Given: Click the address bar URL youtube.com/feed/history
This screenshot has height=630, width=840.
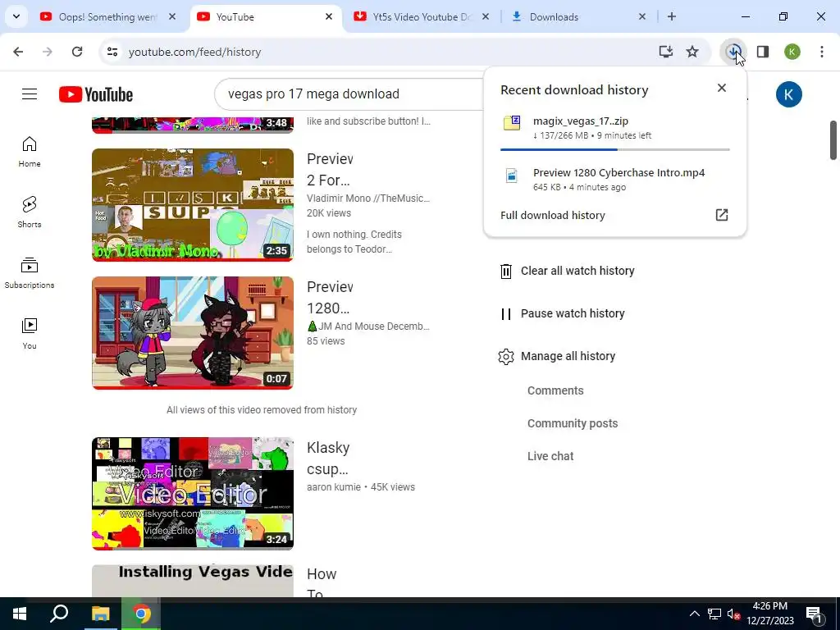Looking at the screenshot, I should [x=194, y=52].
